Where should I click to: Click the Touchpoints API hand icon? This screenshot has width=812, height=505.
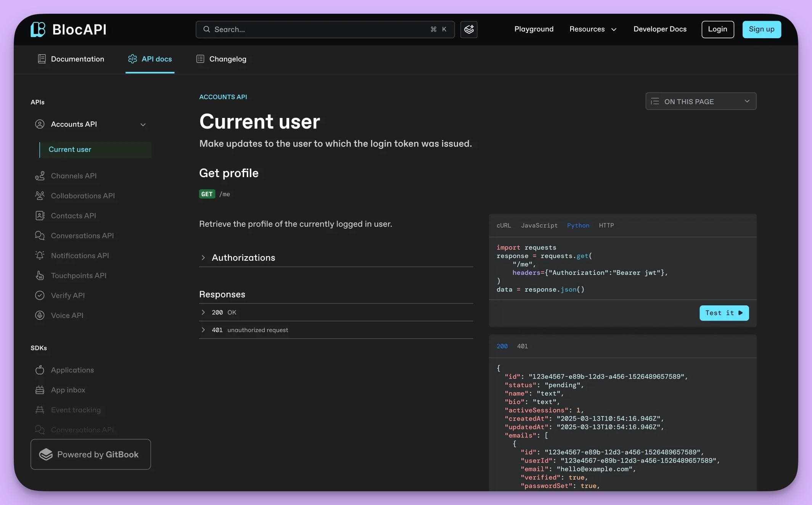[40, 275]
